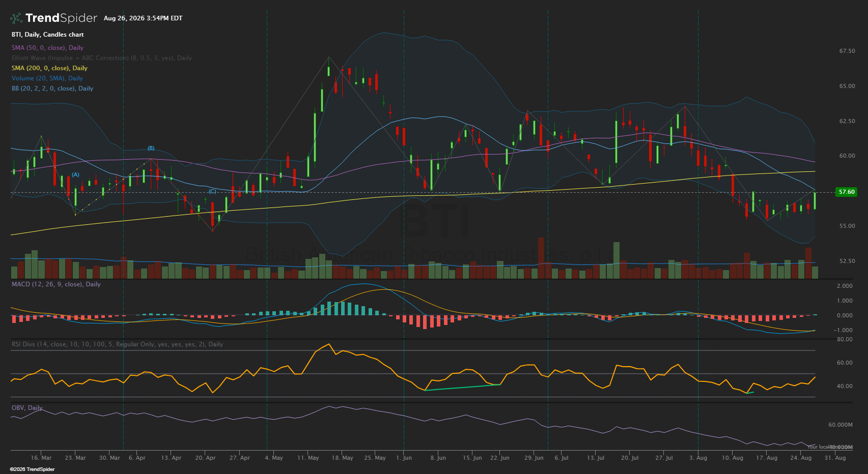
Task: Select the '6. Apr' date label
Action: point(137,458)
